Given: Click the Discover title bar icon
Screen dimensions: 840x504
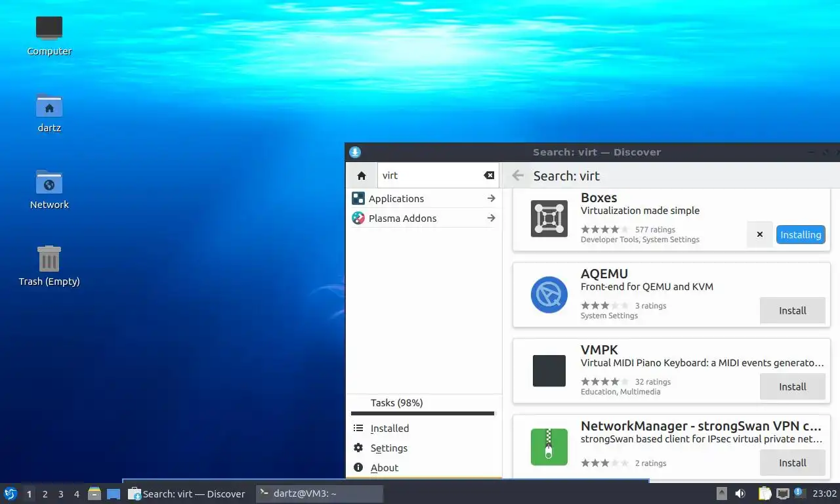Looking at the screenshot, I should point(355,152).
